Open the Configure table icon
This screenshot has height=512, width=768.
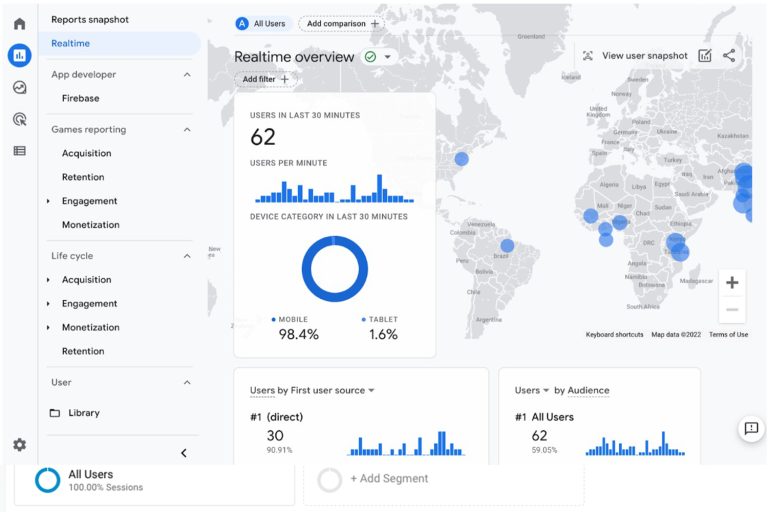coord(19,151)
